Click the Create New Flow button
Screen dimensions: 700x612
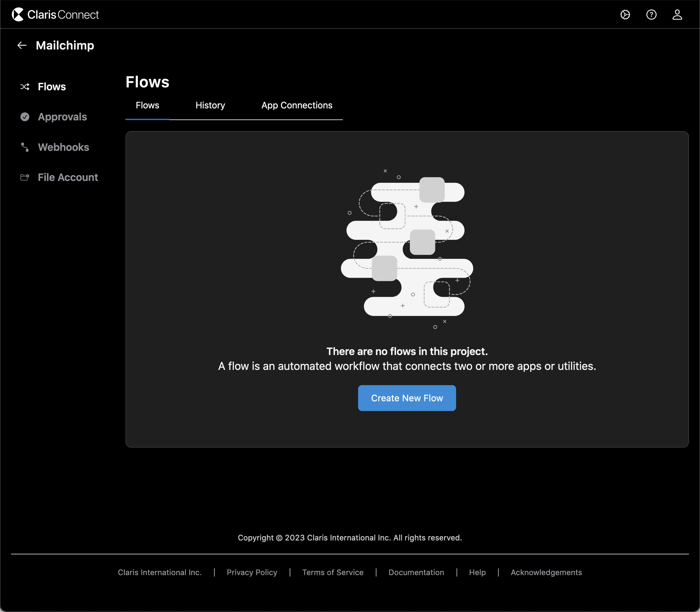click(x=407, y=398)
